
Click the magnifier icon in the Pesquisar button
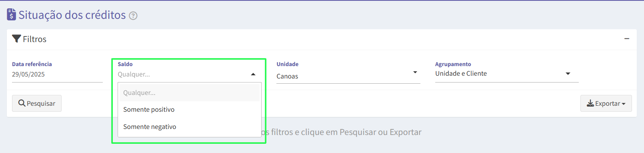22,103
